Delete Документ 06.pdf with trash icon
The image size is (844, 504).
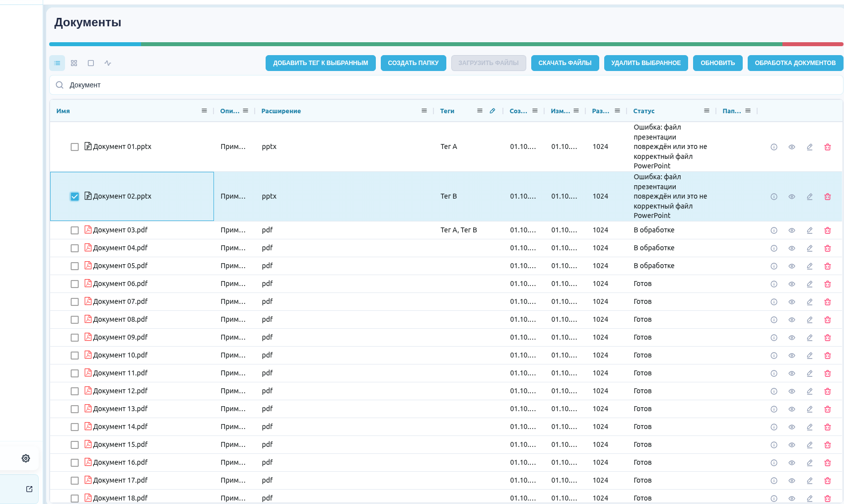coord(828,284)
